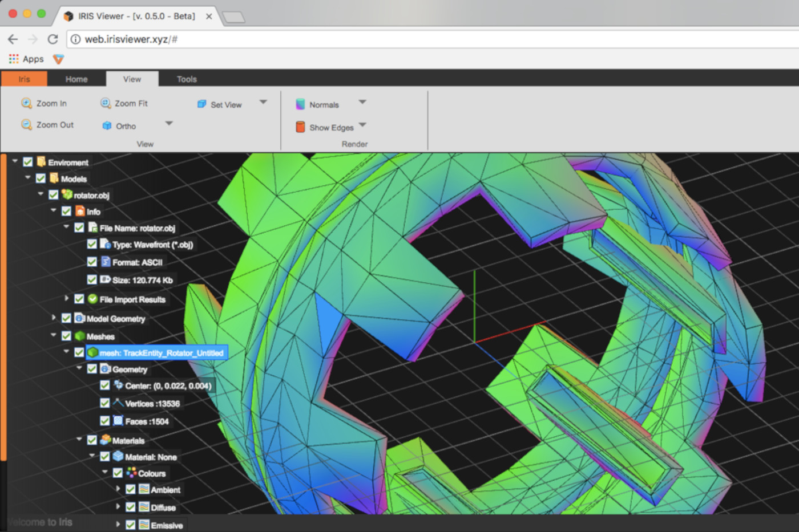Screen dimensions: 799x532
Task: Open the Apps bookmarks shortcut
Action: point(26,59)
